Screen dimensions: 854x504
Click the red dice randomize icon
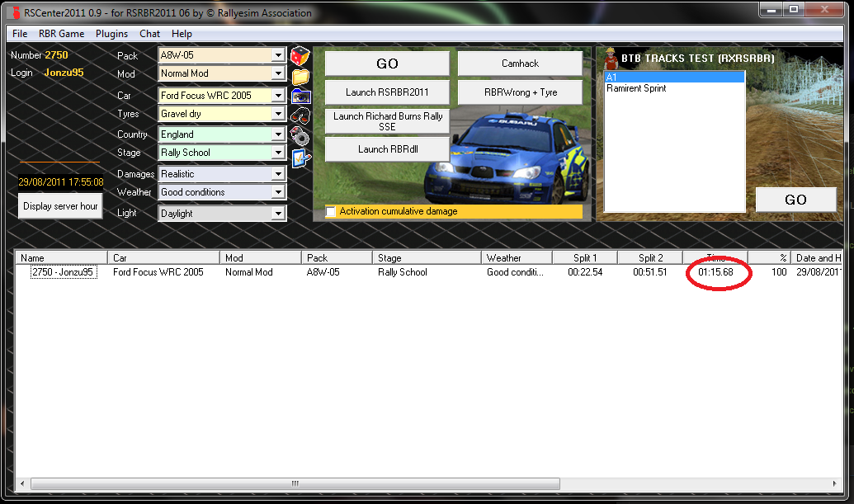300,55
